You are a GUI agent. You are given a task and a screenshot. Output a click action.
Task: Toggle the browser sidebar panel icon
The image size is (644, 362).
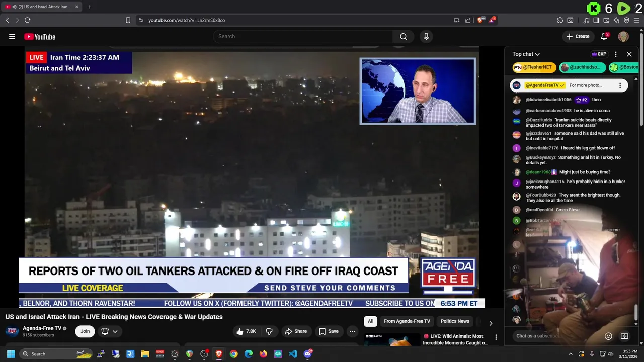click(596, 20)
